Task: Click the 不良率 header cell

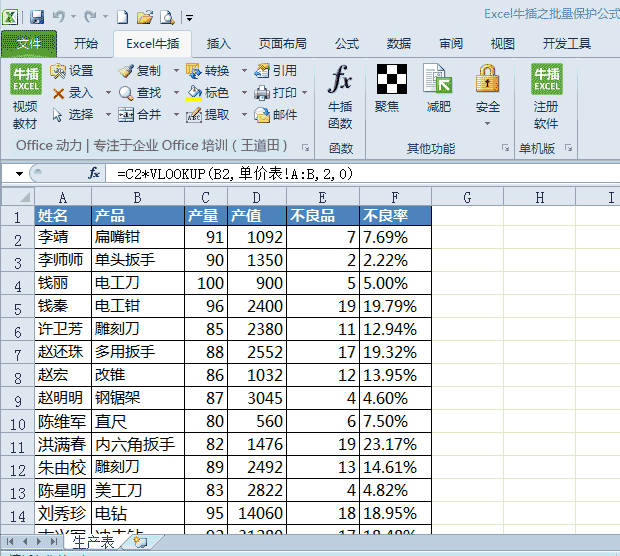Action: [395, 216]
